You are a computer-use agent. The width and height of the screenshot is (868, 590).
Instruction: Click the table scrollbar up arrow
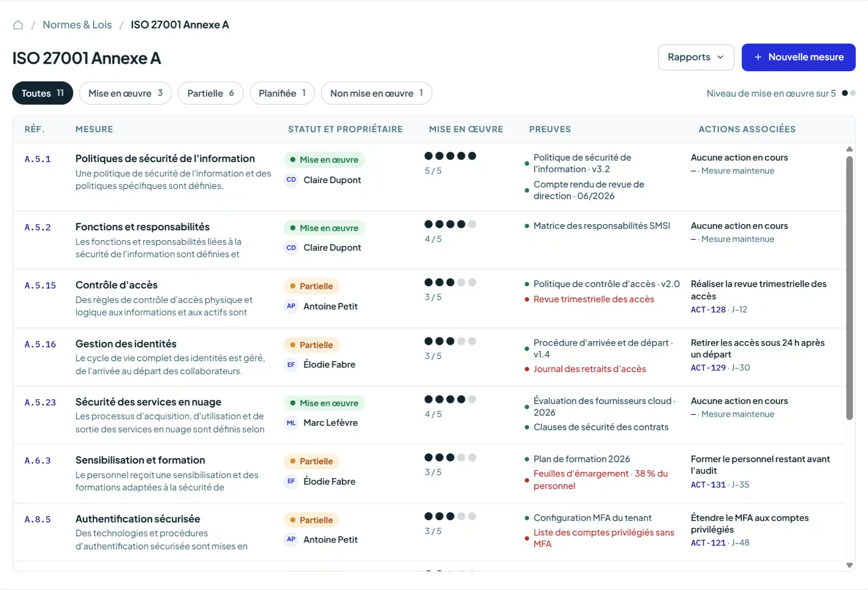tap(849, 149)
